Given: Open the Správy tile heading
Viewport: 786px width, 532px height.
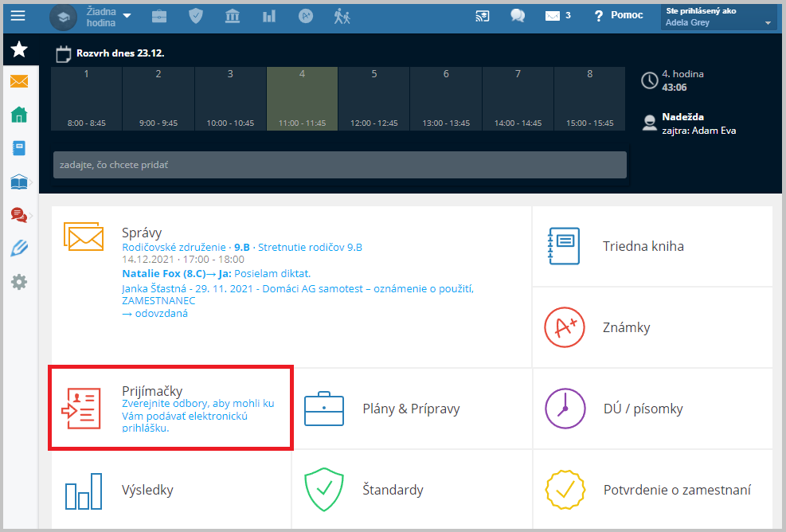Looking at the screenshot, I should coord(142,233).
